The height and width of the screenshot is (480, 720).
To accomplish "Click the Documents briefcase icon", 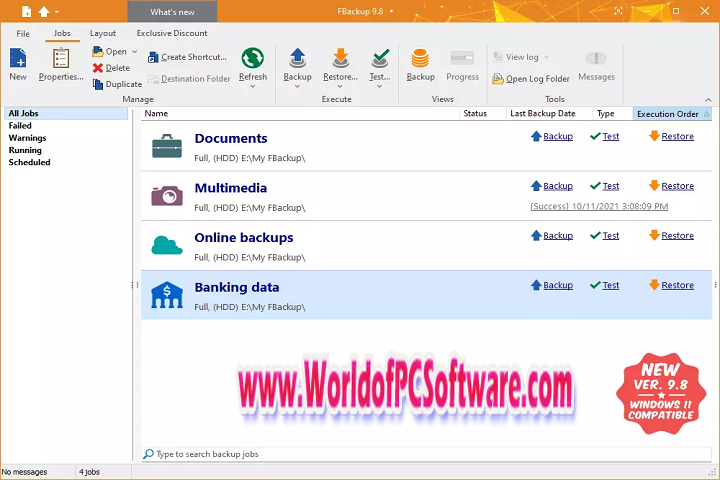I will [x=167, y=146].
